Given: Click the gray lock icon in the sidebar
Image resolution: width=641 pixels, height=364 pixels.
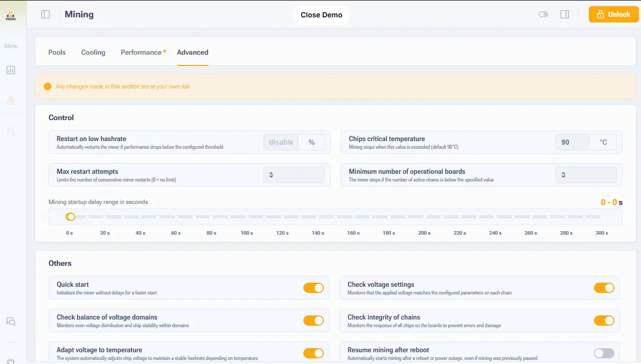Looking at the screenshot, I should click(x=11, y=131).
